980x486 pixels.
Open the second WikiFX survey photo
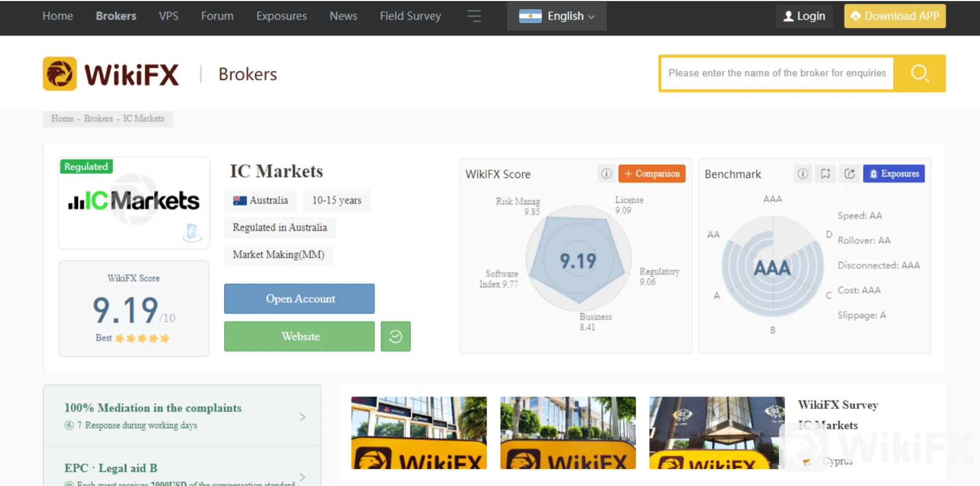click(568, 433)
